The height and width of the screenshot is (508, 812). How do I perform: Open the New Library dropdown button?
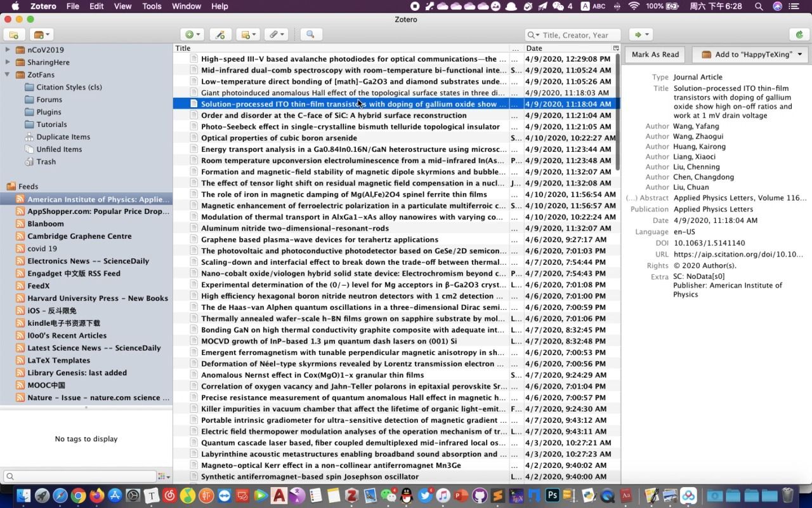[x=41, y=35]
